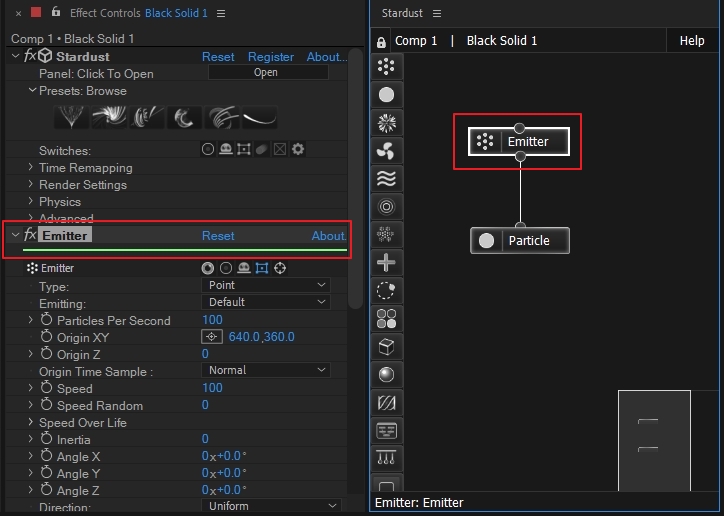Image resolution: width=724 pixels, height=516 pixels.
Task: Click the Open button for the Stardust panel
Action: (x=268, y=72)
